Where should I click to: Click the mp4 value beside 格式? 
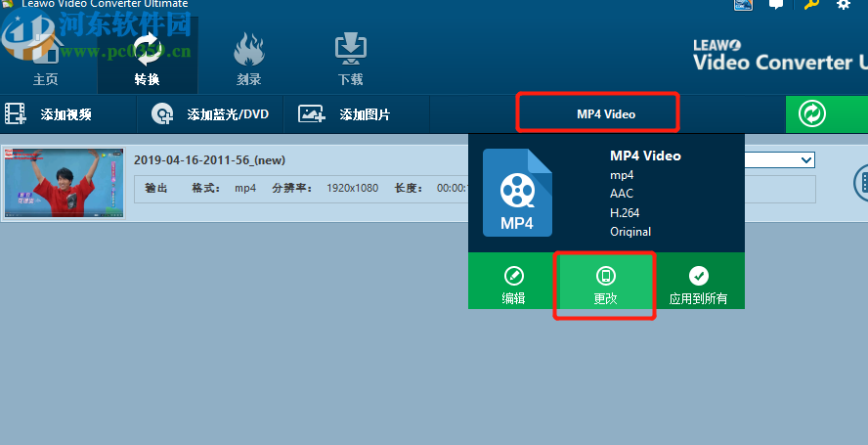245,189
